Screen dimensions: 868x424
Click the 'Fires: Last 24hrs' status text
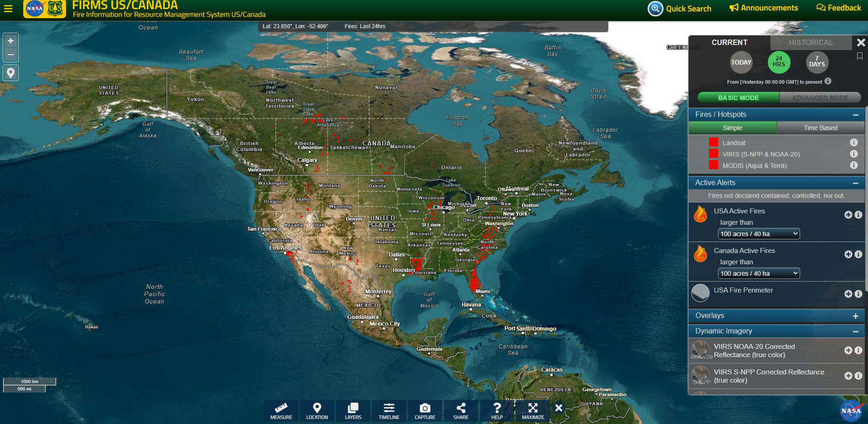point(365,26)
